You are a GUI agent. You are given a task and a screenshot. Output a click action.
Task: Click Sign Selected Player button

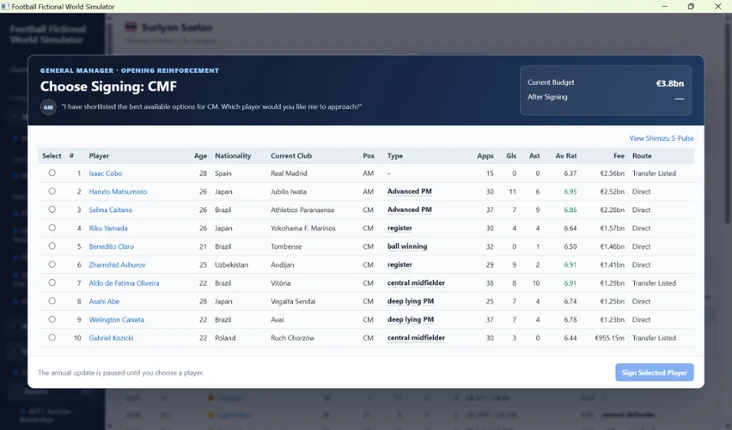pyautogui.click(x=654, y=373)
